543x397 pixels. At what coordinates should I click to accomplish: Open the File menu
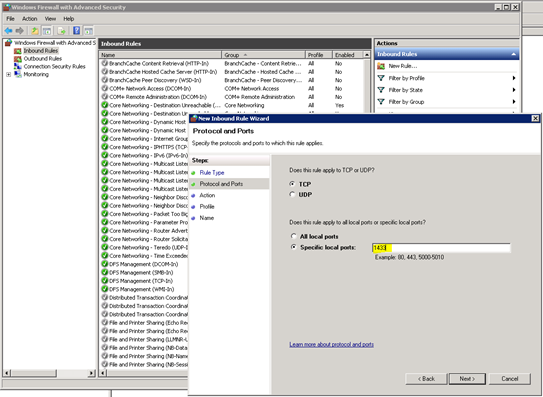click(10, 19)
